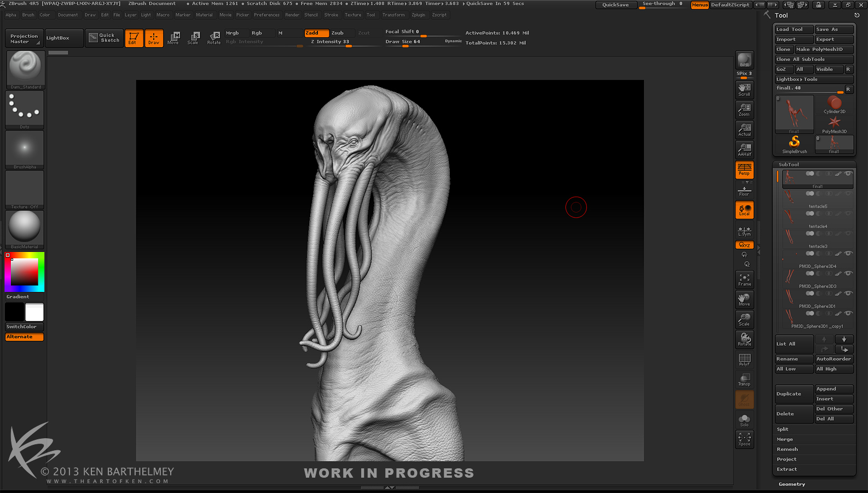Open the Zplugin menu
Image resolution: width=868 pixels, height=493 pixels.
[x=418, y=15]
